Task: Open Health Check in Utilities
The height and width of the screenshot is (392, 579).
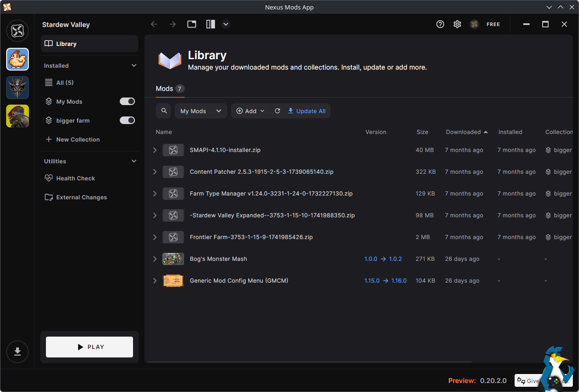Action: point(75,178)
